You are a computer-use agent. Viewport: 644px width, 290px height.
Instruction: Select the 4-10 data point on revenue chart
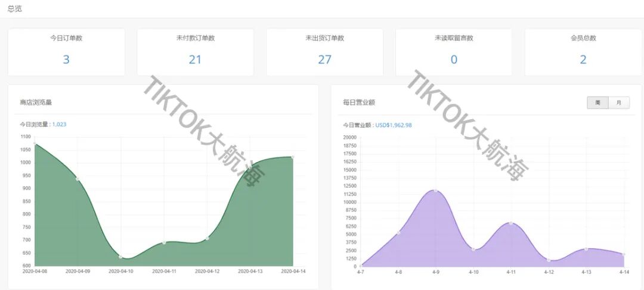pos(473,250)
